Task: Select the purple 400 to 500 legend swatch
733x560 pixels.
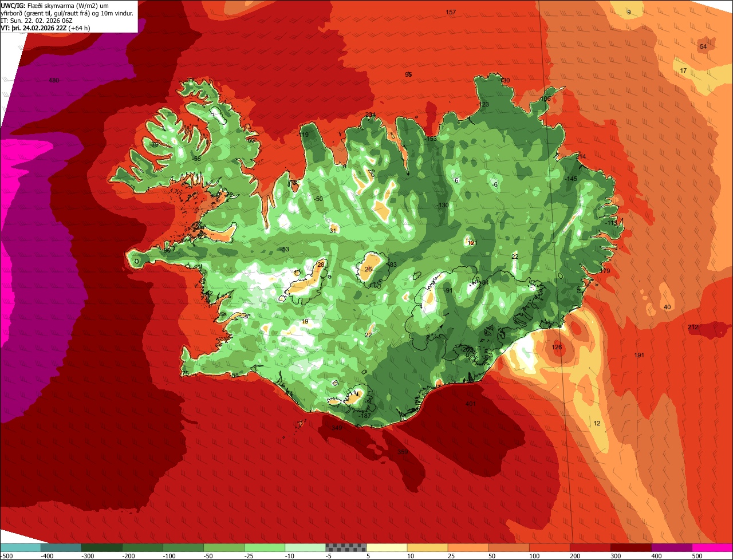Action: (x=671, y=547)
